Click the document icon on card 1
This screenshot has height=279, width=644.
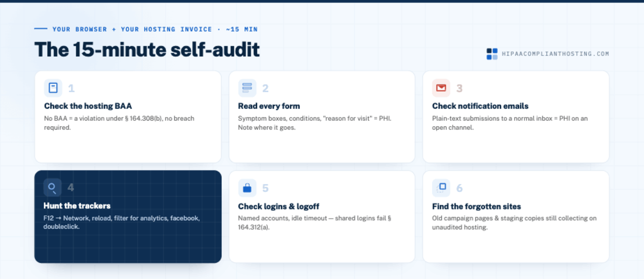pyautogui.click(x=53, y=88)
